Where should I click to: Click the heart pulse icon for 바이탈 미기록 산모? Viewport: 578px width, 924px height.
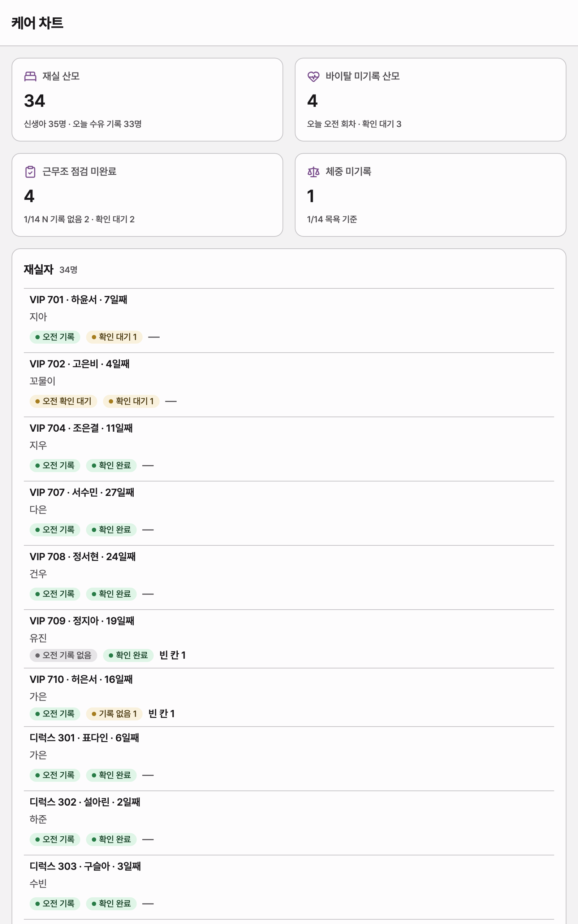point(314,77)
